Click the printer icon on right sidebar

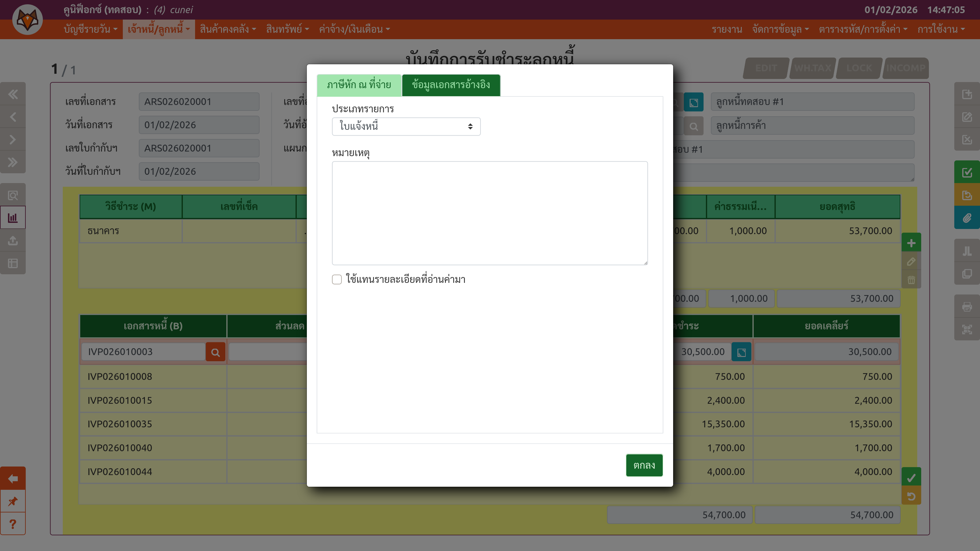point(967,306)
